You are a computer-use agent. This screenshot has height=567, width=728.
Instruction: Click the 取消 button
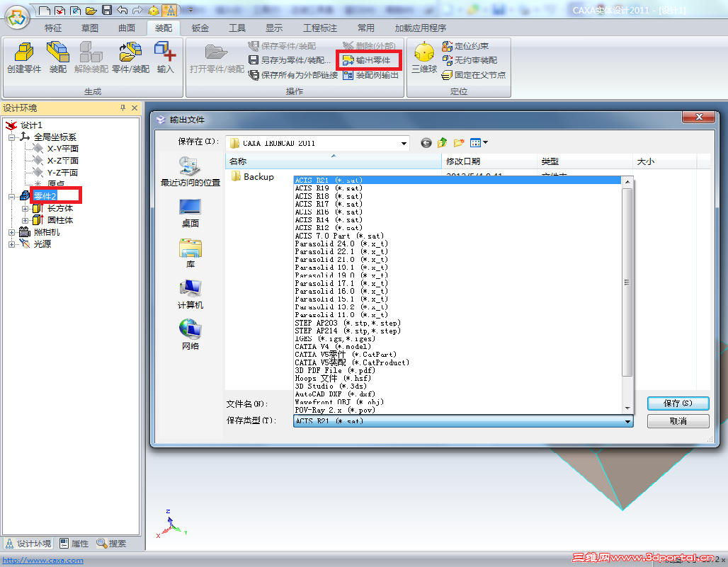678,421
